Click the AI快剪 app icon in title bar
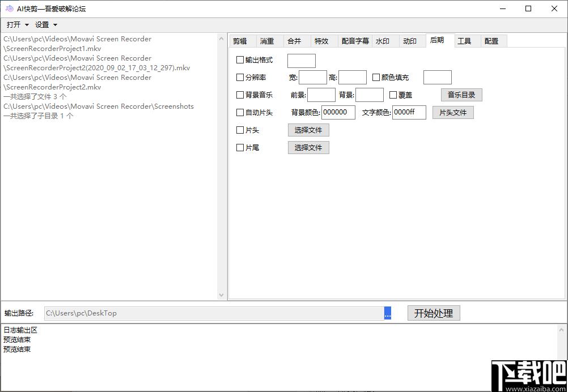Screen dimensions: 568x392 click(9, 8)
